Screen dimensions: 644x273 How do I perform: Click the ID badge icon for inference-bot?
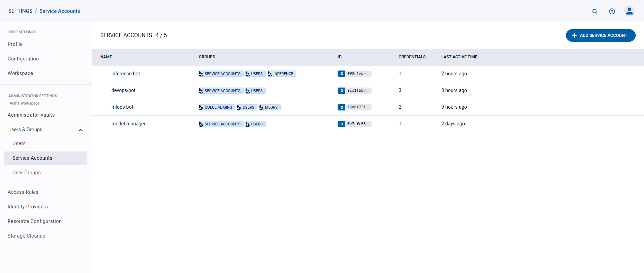click(x=341, y=74)
